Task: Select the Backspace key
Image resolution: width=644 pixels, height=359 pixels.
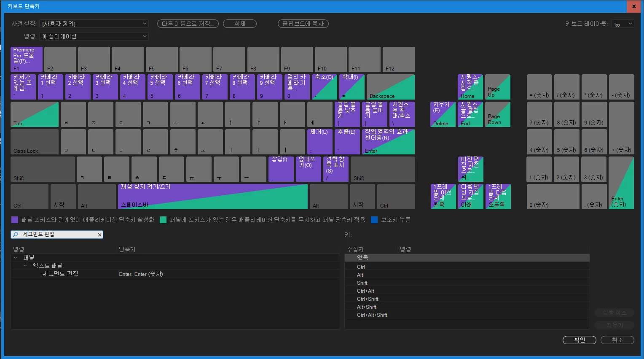Action: (x=391, y=87)
